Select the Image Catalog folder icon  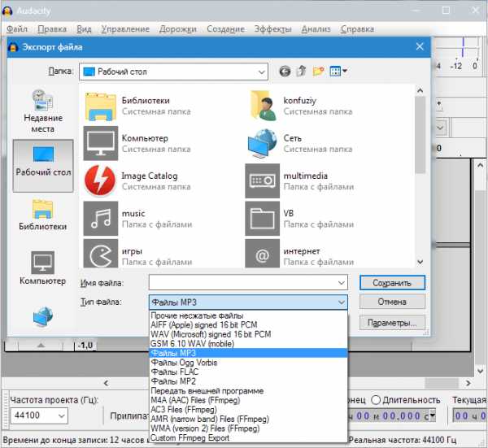point(100,181)
